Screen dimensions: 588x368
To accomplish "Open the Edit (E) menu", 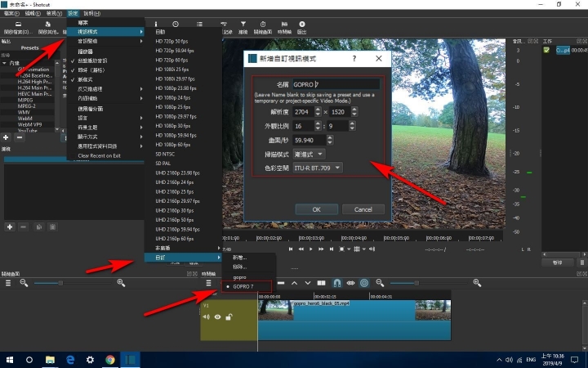I will (33, 14).
